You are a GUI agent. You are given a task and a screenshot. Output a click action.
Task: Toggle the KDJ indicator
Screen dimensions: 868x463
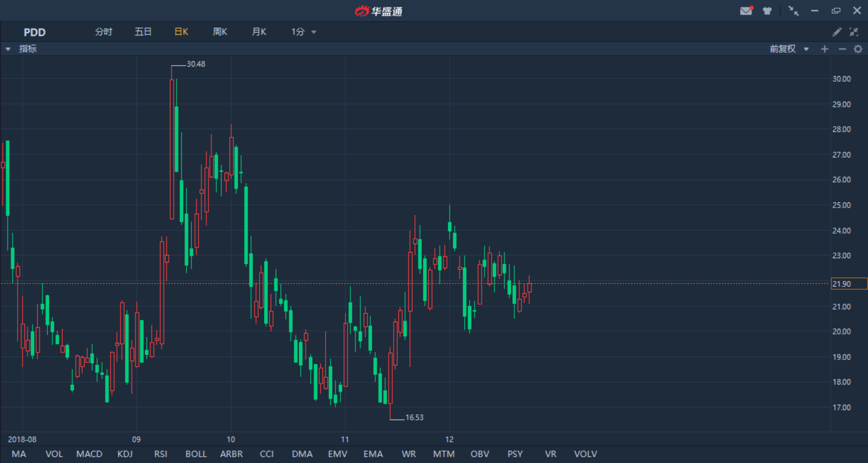pyautogui.click(x=125, y=454)
